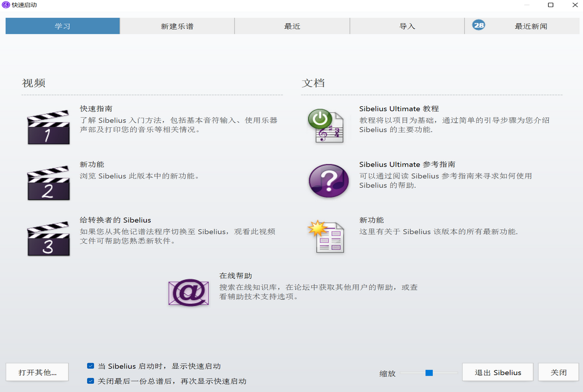The width and height of the screenshot is (583, 392).
Task: Click 新功能 title under 视频 section
Action: 92,164
